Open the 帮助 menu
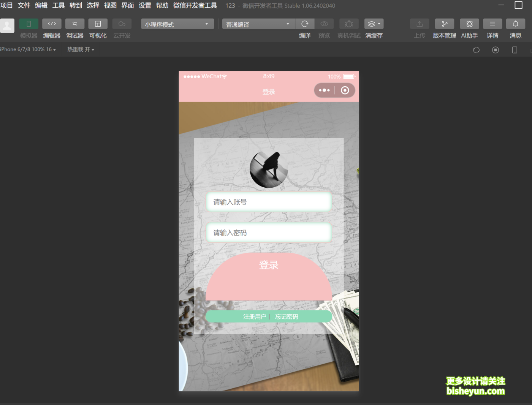Viewport: 532px width, 405px height. pyautogui.click(x=162, y=5)
